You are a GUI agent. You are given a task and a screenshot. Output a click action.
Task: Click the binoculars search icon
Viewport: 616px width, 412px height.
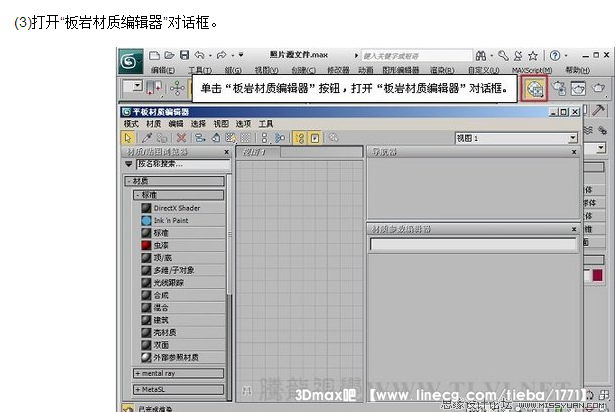481,56
